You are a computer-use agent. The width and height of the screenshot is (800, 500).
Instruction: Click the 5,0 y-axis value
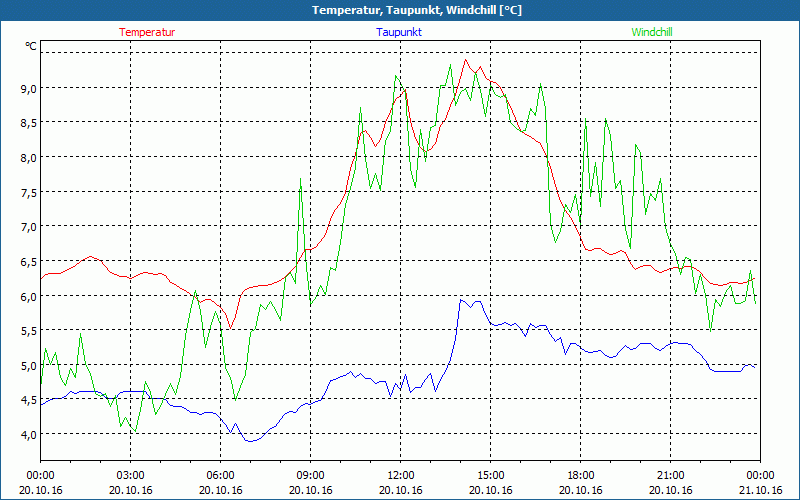(28, 365)
